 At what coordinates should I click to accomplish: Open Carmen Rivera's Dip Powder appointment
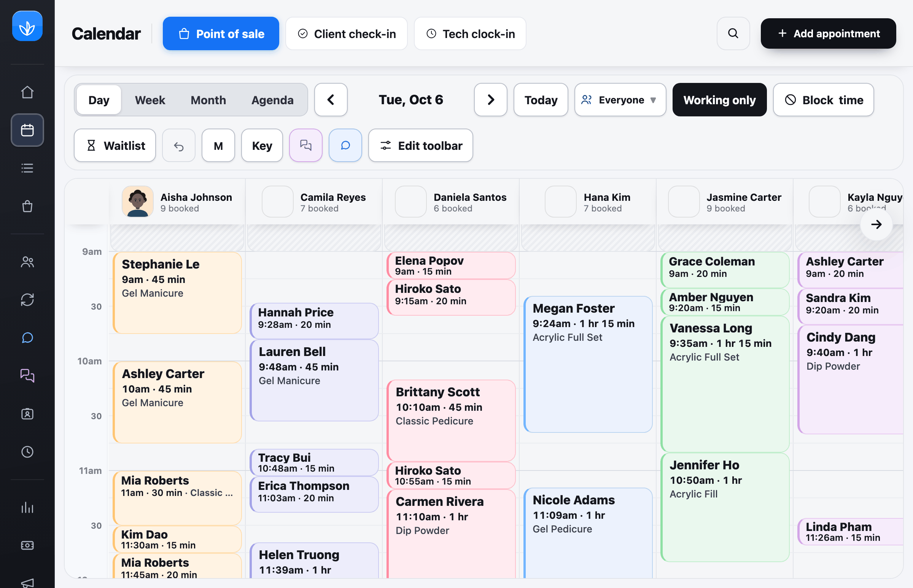tap(451, 534)
